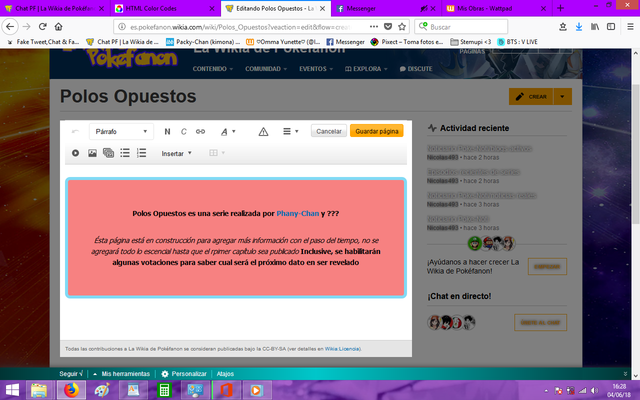Save page to Pocket
Image resolution: width=640 pixels, height=400 pixels.
coord(388,27)
